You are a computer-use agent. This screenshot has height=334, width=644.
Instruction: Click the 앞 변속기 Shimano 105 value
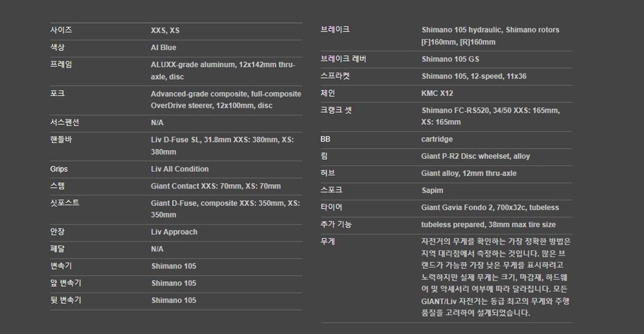coord(173,283)
